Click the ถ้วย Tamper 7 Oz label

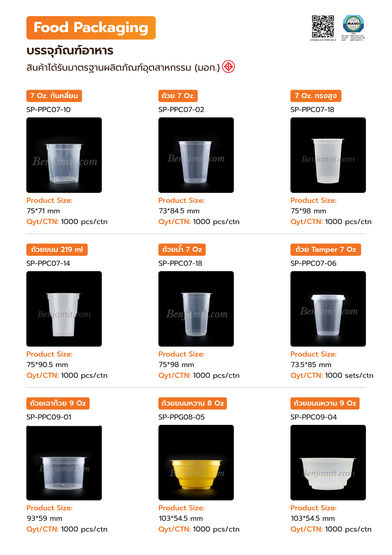point(326,250)
